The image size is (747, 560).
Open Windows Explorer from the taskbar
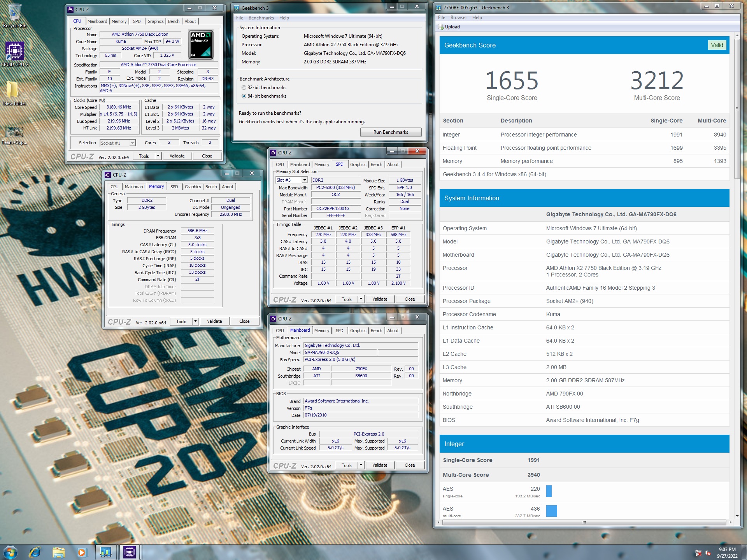click(58, 552)
